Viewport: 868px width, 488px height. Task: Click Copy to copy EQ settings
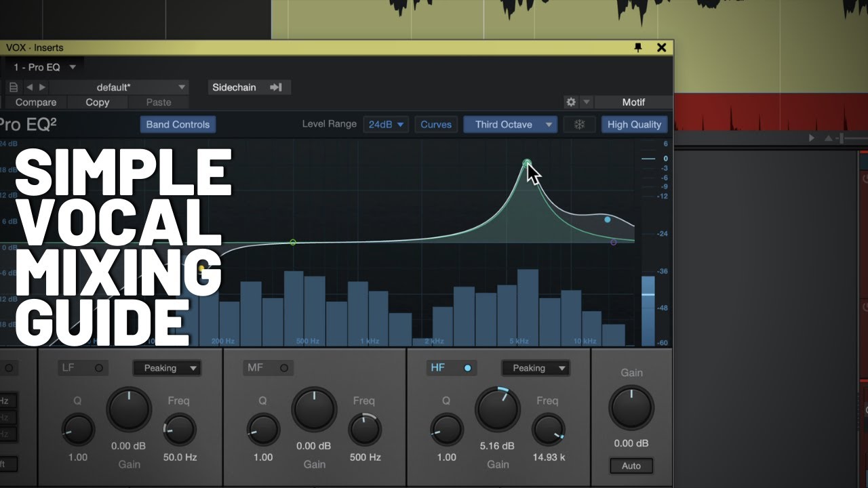(x=98, y=102)
